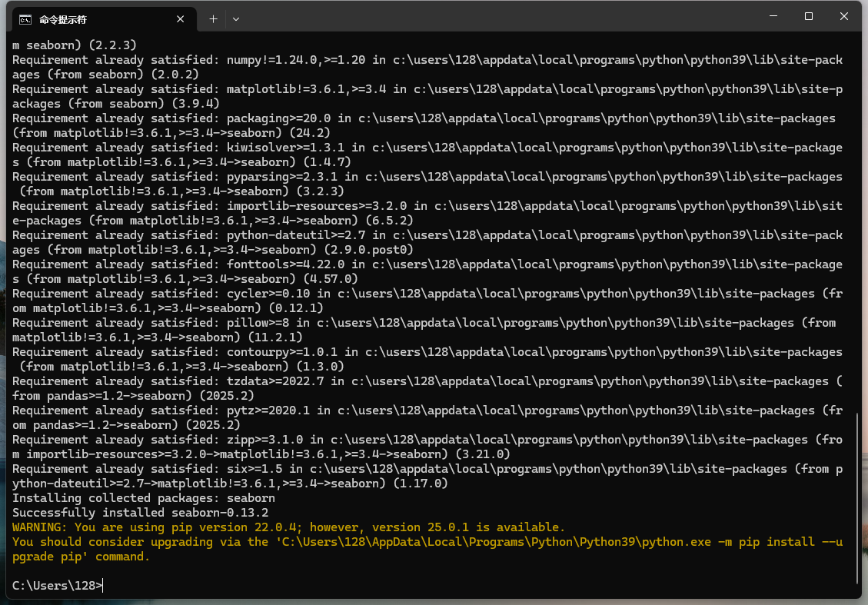The width and height of the screenshot is (868, 605).
Task: Click the 'pgrade pip' command.' line
Action: (x=81, y=557)
